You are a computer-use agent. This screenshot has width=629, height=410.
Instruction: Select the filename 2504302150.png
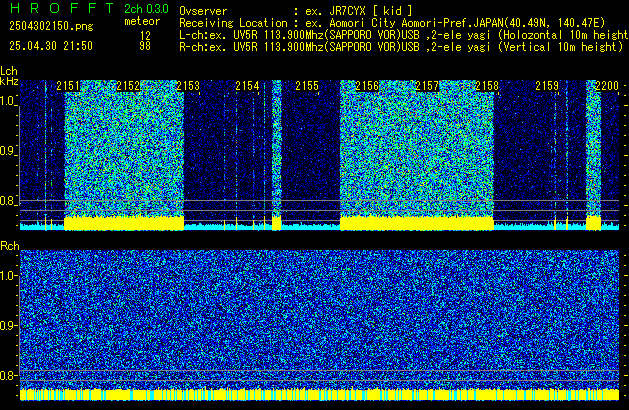(x=51, y=26)
